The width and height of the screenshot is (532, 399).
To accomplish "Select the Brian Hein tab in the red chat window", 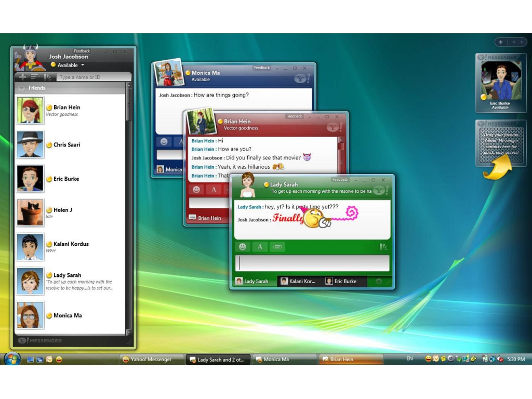I will (205, 218).
